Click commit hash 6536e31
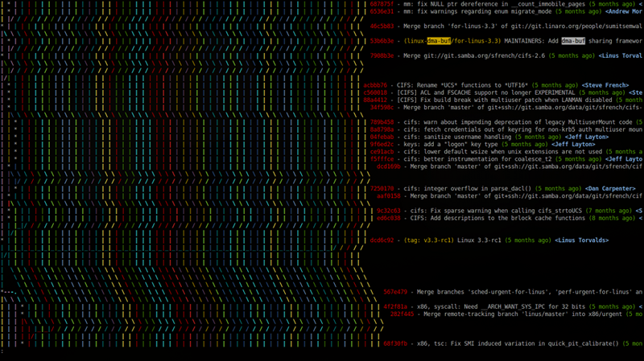 pos(382,11)
